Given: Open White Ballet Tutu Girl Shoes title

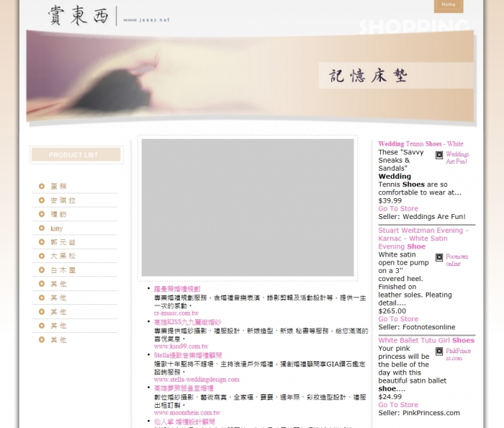Looking at the screenshot, I should point(426,341).
